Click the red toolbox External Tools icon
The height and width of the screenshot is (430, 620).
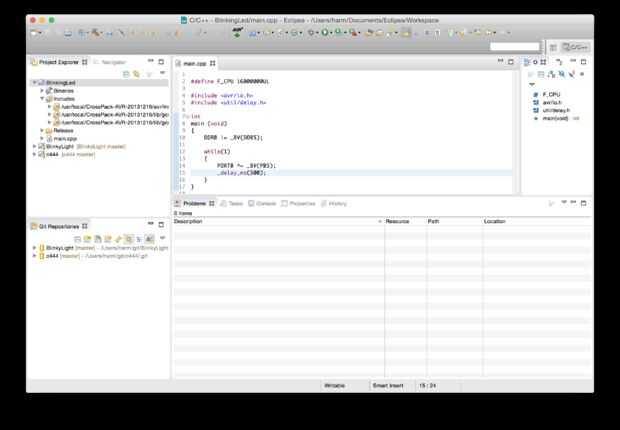tap(353, 33)
